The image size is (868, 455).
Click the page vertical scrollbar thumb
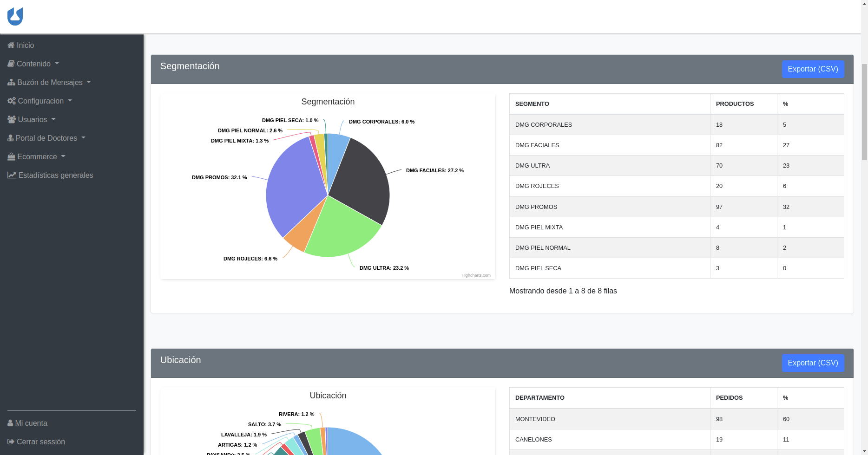(864, 111)
